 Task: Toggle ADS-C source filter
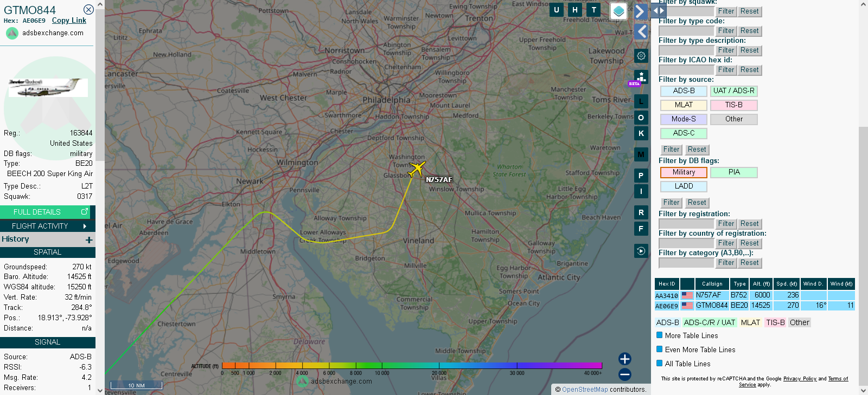tap(684, 133)
